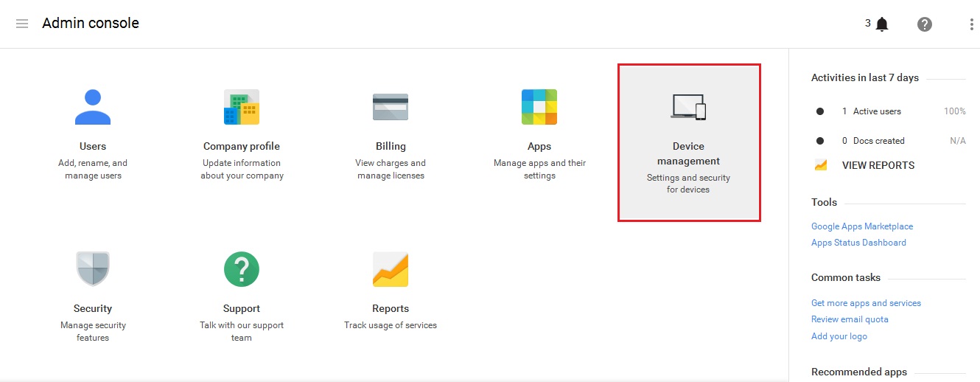
Task: Open the three-dot more options menu
Action: pyautogui.click(x=971, y=24)
